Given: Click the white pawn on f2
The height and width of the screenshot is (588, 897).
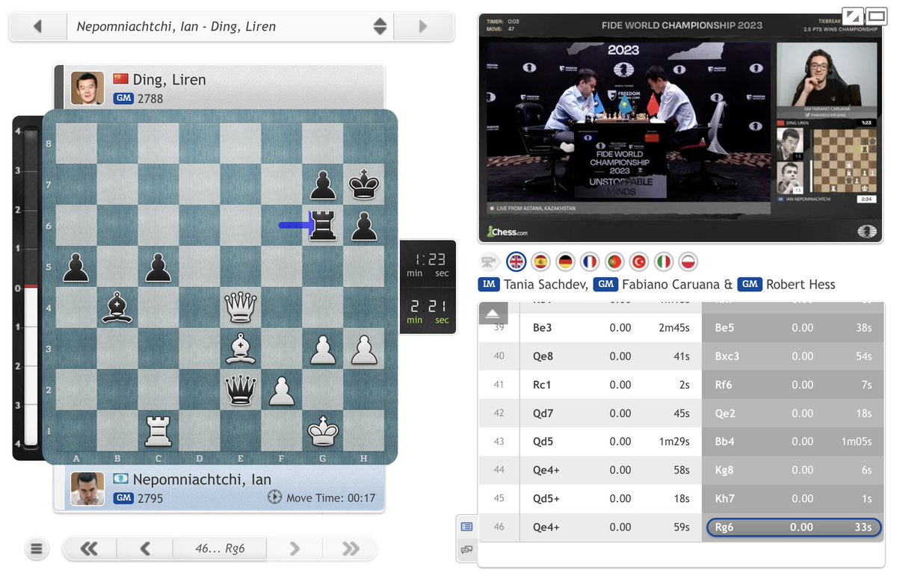Looking at the screenshot, I should pos(282,389).
